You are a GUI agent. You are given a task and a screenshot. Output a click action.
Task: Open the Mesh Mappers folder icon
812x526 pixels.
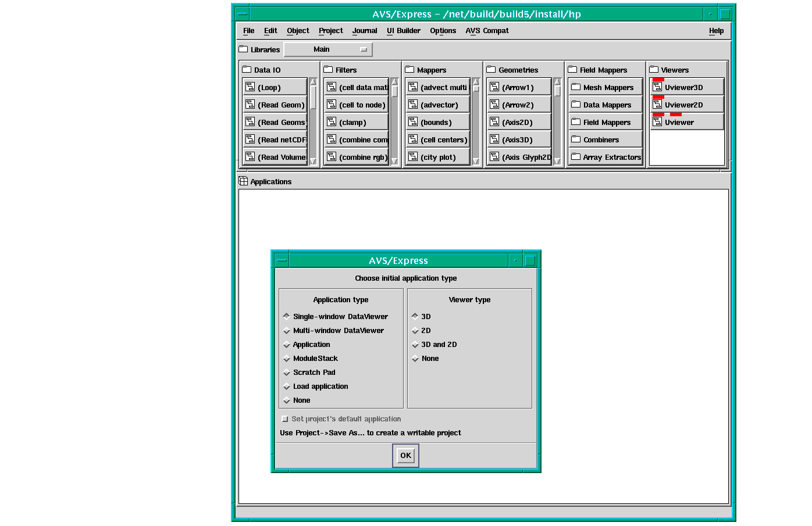[576, 87]
